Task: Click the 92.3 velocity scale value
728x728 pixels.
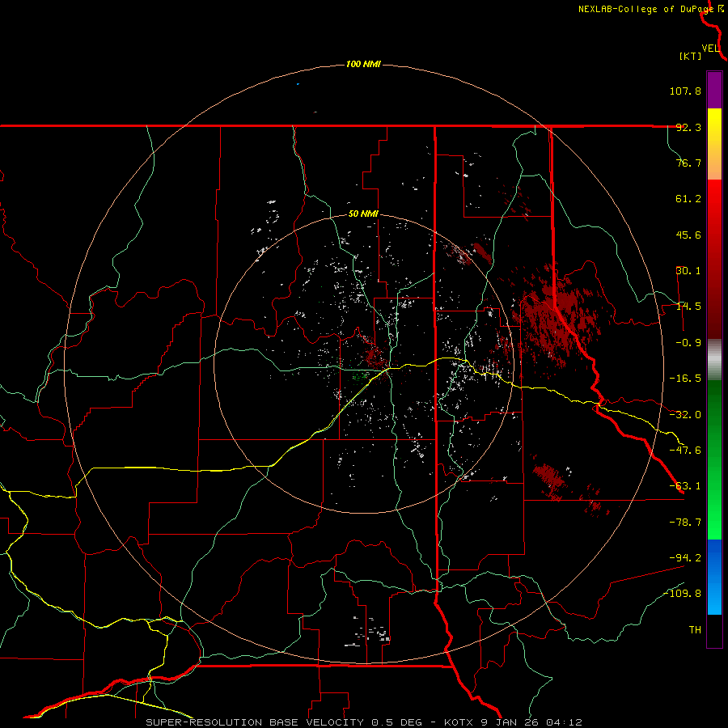Action: pyautogui.click(x=688, y=127)
